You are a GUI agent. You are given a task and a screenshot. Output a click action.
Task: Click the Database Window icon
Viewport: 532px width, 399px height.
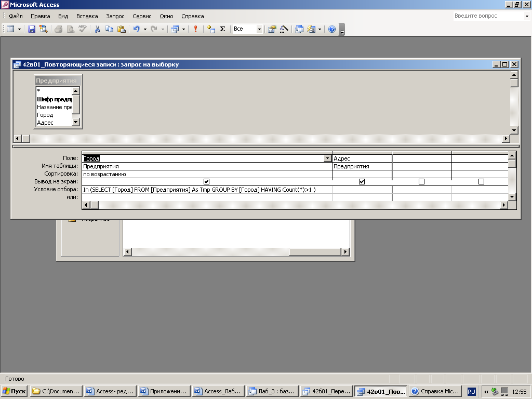tap(299, 29)
